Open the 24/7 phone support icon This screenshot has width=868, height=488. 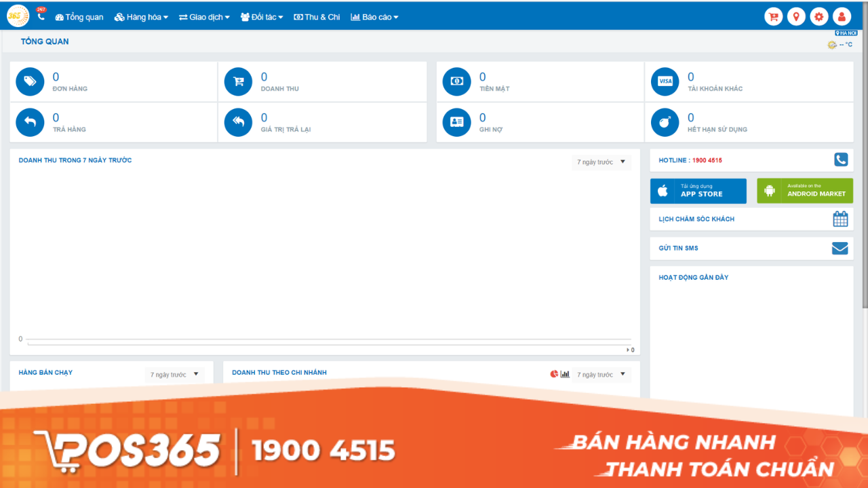click(x=41, y=15)
